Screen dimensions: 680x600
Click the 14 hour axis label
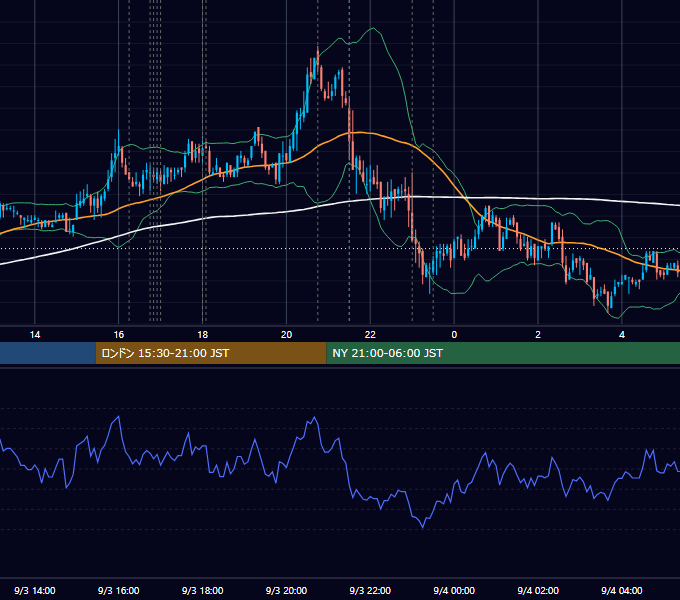point(35,335)
